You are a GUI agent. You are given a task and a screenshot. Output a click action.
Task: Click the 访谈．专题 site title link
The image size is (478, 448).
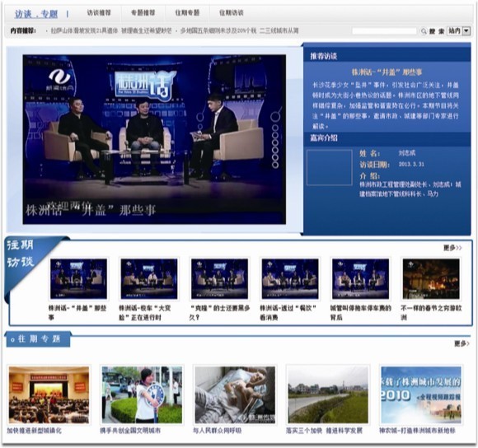pyautogui.click(x=36, y=14)
